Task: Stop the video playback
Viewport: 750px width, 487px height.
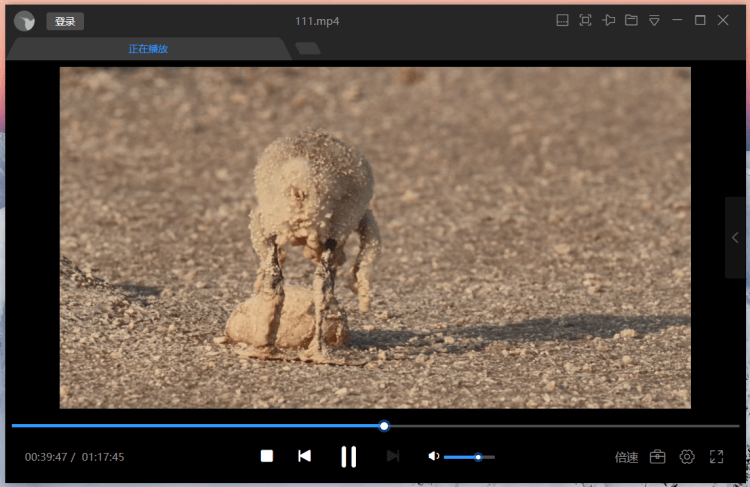Action: click(x=267, y=456)
